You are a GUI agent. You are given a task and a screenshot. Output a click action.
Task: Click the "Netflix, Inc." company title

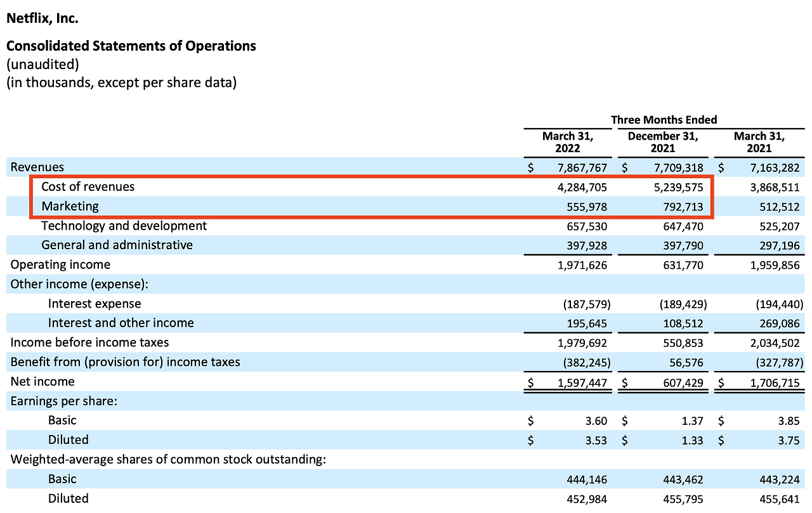coord(43,18)
